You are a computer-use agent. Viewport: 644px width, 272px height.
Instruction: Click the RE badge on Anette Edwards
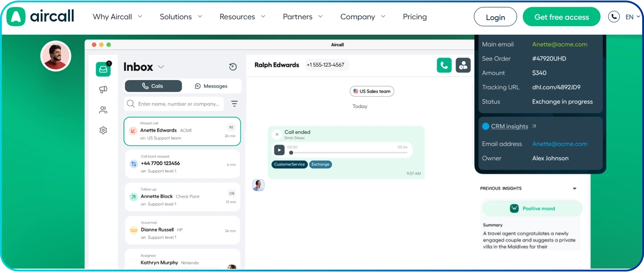(x=231, y=127)
